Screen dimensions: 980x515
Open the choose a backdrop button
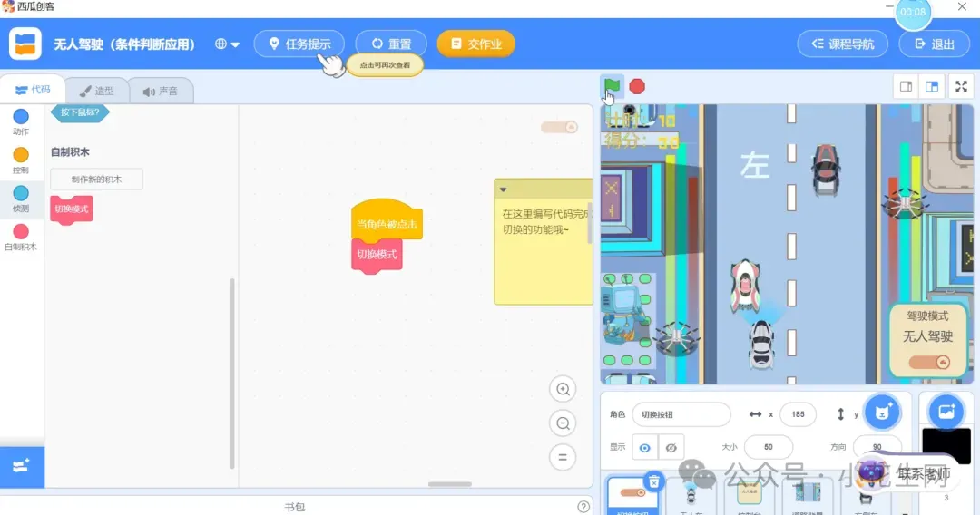[946, 412]
